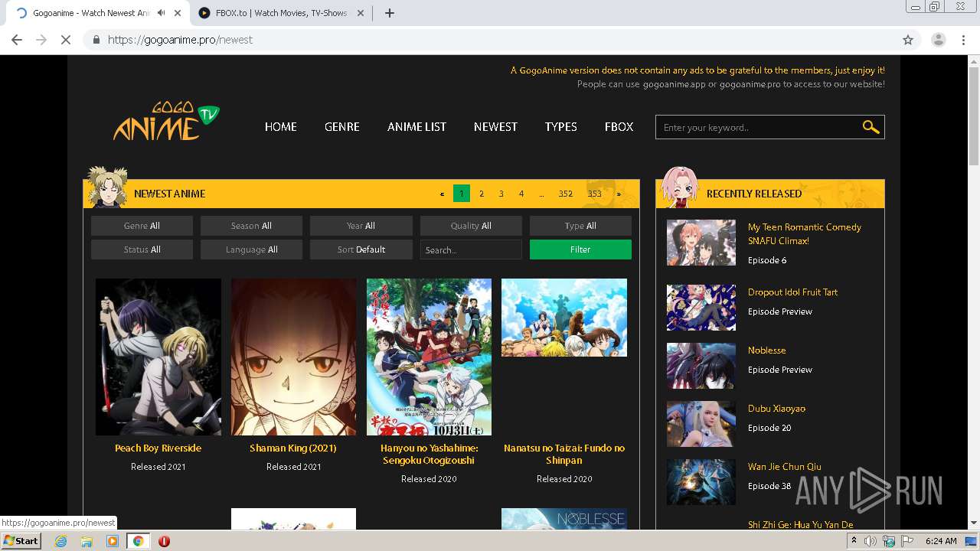980x551 pixels.
Task: Open Noblesse recently released link
Action: click(766, 350)
